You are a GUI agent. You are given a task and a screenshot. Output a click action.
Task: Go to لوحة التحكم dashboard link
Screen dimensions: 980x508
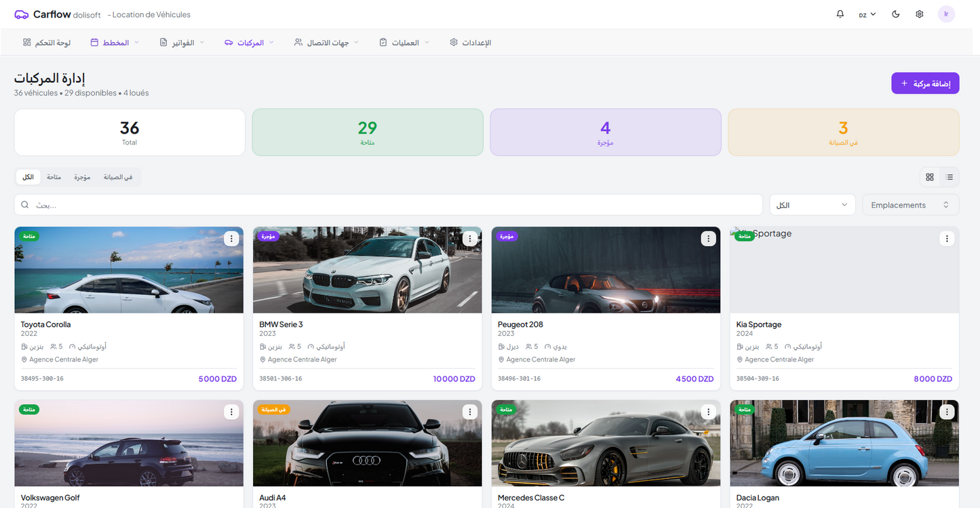tap(47, 43)
